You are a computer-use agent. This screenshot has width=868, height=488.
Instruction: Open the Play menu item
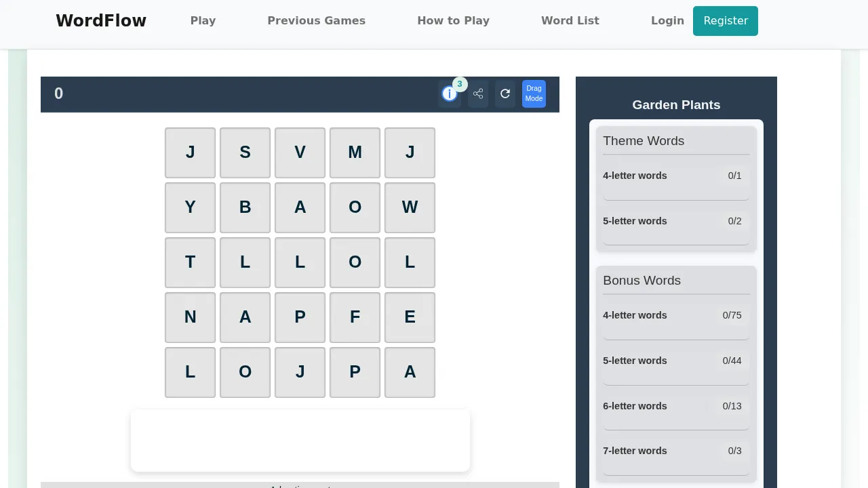[x=203, y=20]
